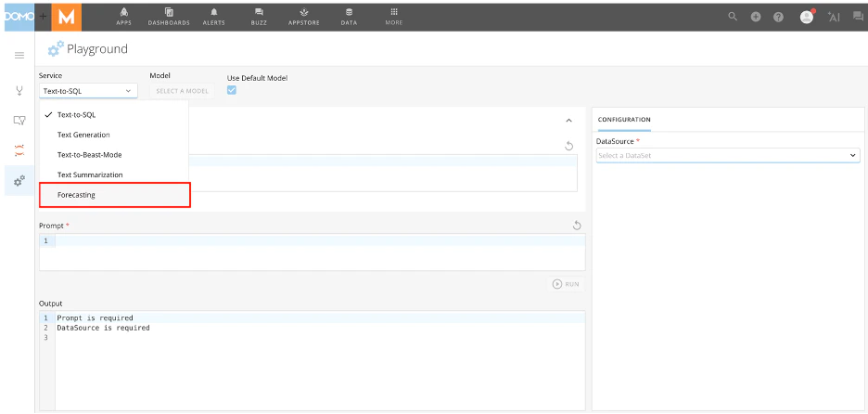Open the More grid menu
The height and width of the screenshot is (414, 868).
(394, 17)
